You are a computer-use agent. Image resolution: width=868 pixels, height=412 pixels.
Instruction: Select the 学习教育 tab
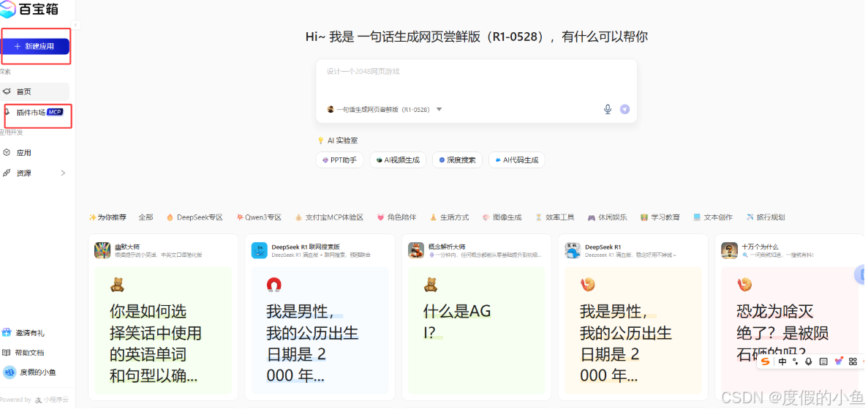click(x=660, y=217)
